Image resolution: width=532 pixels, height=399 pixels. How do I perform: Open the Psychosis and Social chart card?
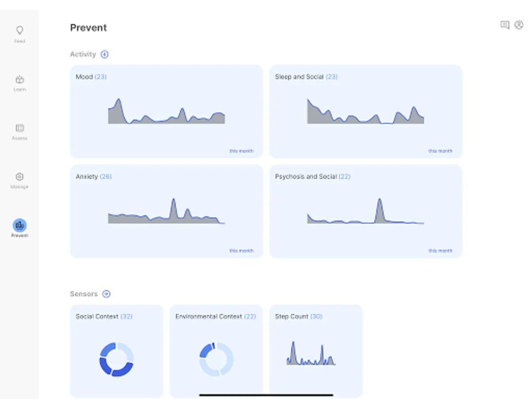(x=366, y=211)
